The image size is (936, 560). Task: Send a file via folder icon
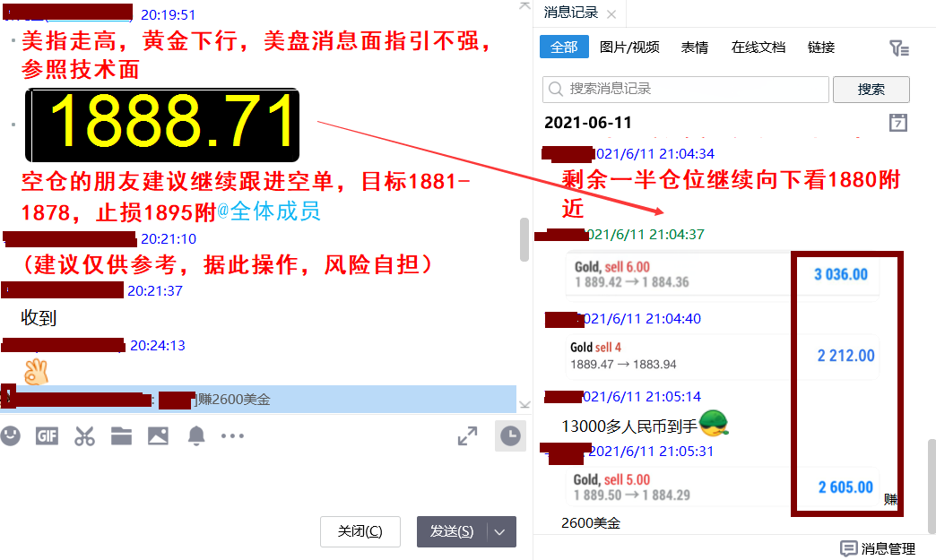[x=121, y=436]
